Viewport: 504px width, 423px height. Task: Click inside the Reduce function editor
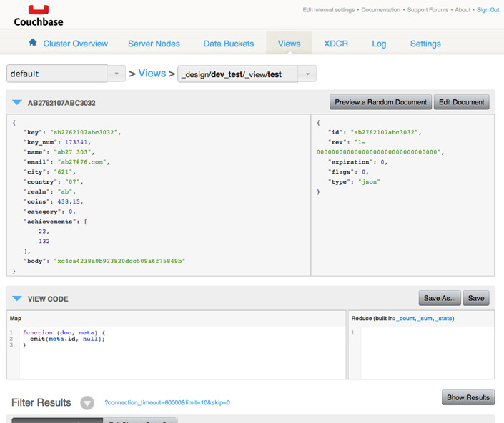coord(428,352)
